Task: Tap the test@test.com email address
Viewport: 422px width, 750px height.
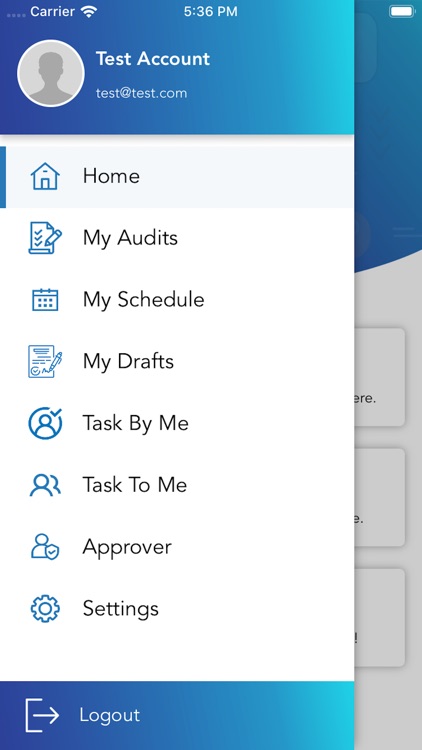Action: coord(141,93)
